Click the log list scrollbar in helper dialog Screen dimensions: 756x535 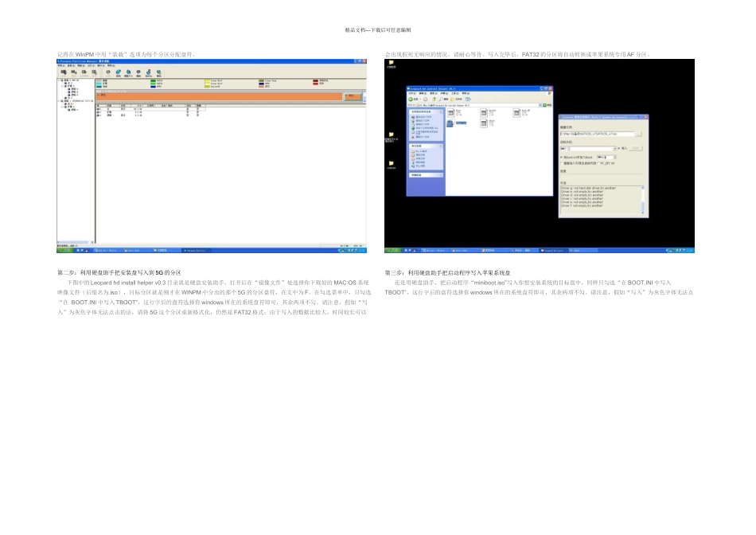[x=643, y=200]
